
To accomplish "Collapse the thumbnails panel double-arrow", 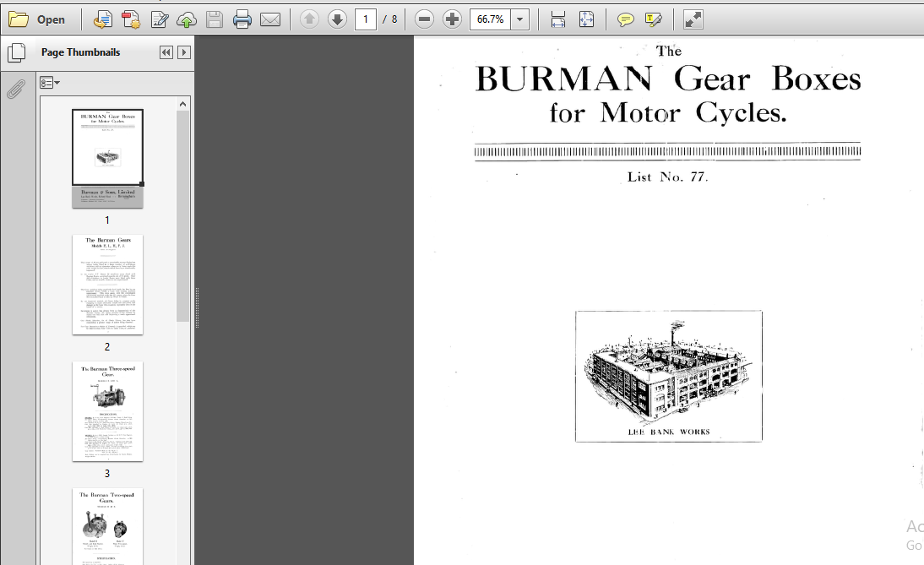I will 166,52.
